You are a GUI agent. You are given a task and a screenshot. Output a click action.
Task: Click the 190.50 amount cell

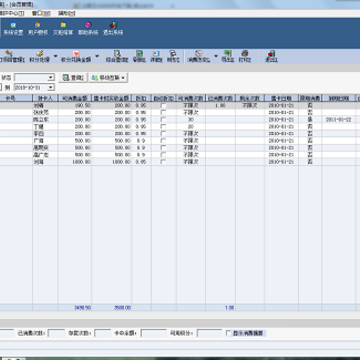click(75, 106)
